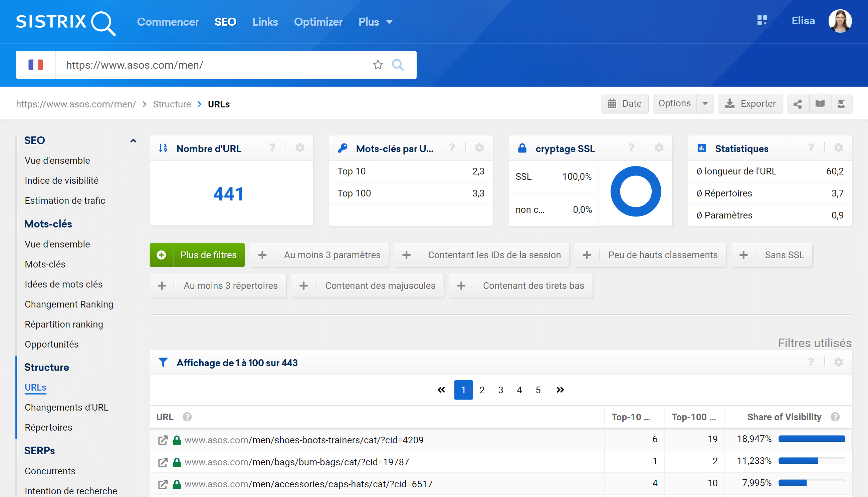Open settings gear of Statistiques box
The image size is (868, 497).
[838, 148]
